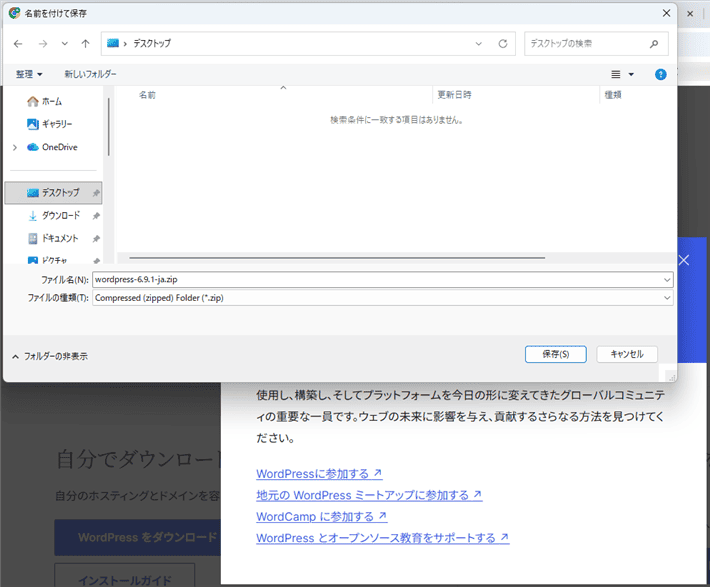Unpin デスクトップ using its pin icon

coord(96,193)
